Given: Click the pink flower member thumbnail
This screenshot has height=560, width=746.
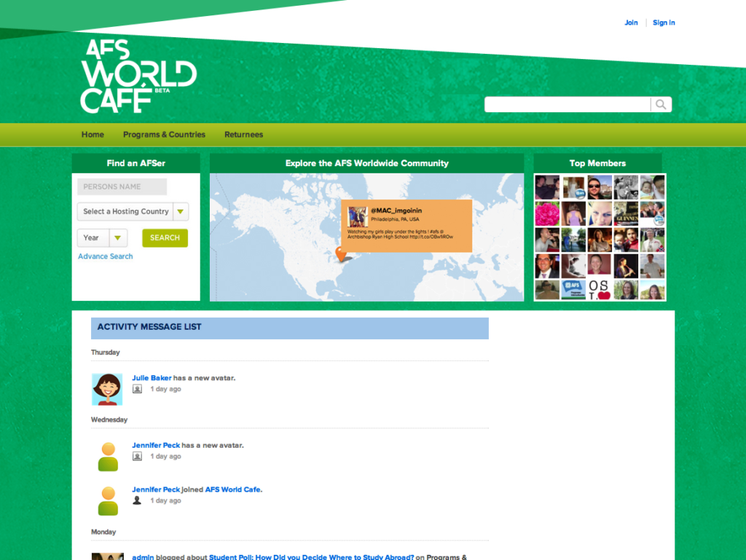Looking at the screenshot, I should coord(546,213).
